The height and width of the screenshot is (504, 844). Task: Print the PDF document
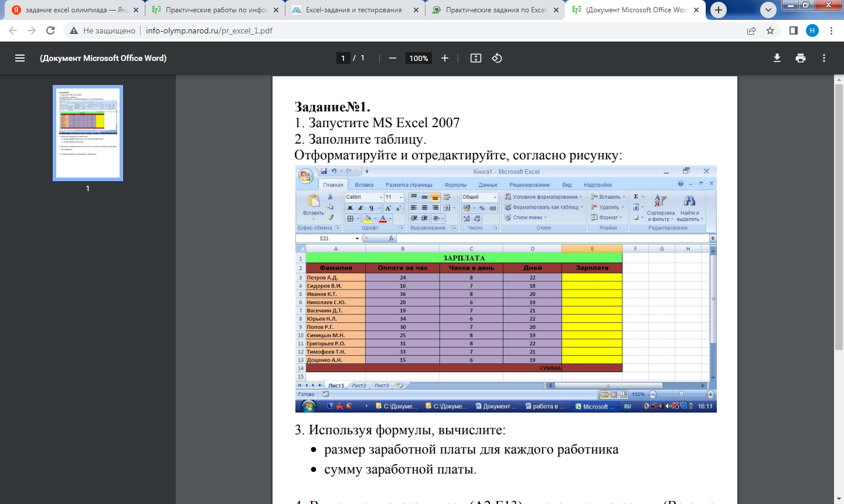point(801,58)
